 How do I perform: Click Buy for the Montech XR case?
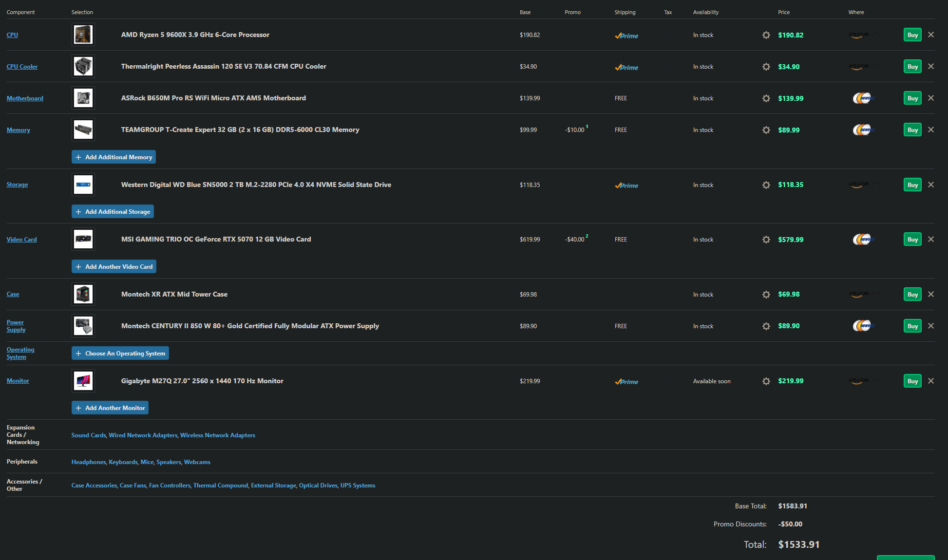pyautogui.click(x=912, y=295)
